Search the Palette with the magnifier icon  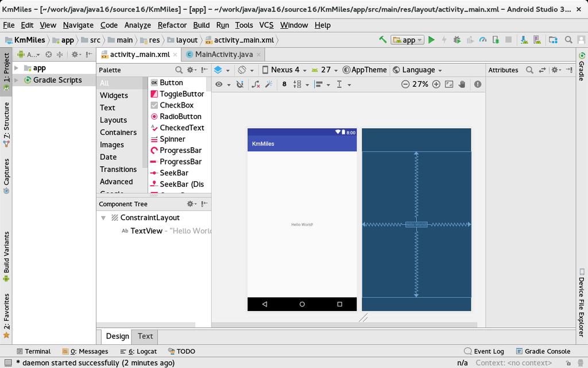coord(179,70)
